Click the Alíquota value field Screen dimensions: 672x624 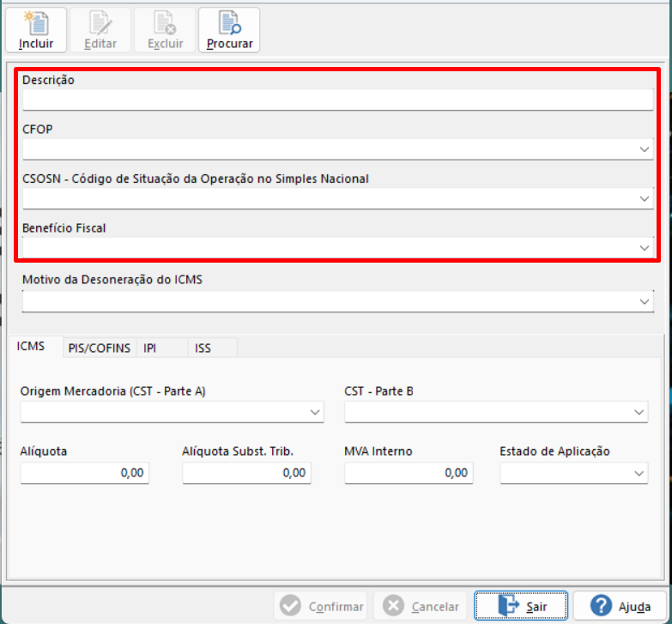pos(84,473)
